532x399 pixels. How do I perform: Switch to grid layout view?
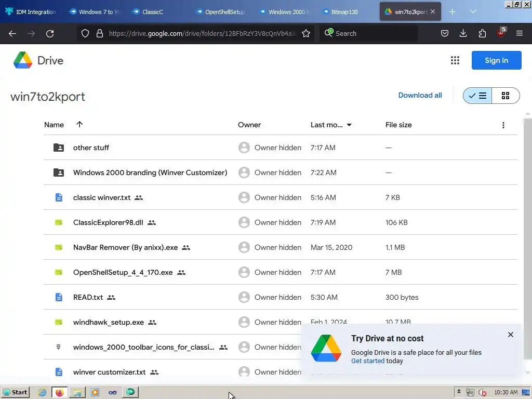[x=506, y=96]
